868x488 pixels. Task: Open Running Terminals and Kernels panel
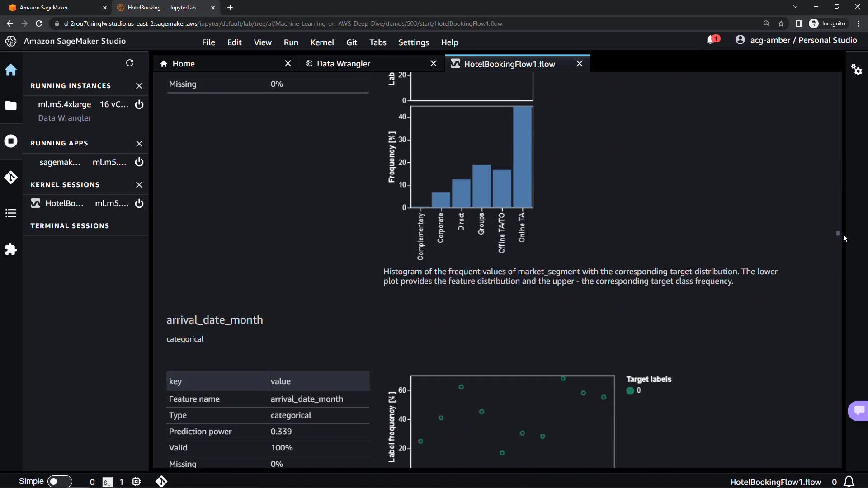click(x=11, y=141)
